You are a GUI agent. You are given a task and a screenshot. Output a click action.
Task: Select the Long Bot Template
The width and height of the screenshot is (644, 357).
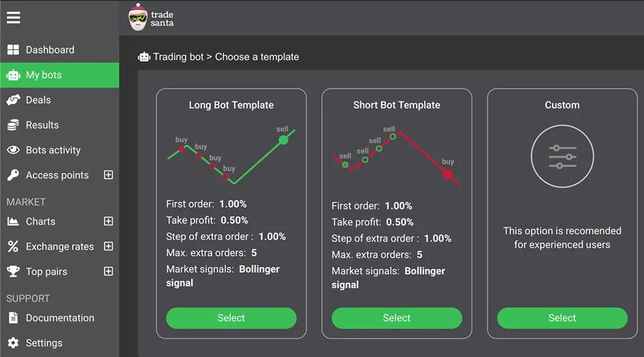(x=231, y=318)
